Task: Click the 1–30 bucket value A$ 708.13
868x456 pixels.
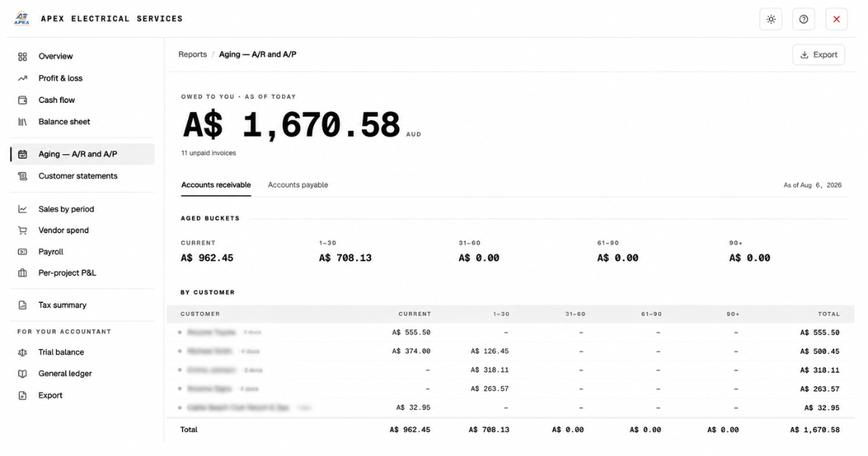Action: click(345, 258)
